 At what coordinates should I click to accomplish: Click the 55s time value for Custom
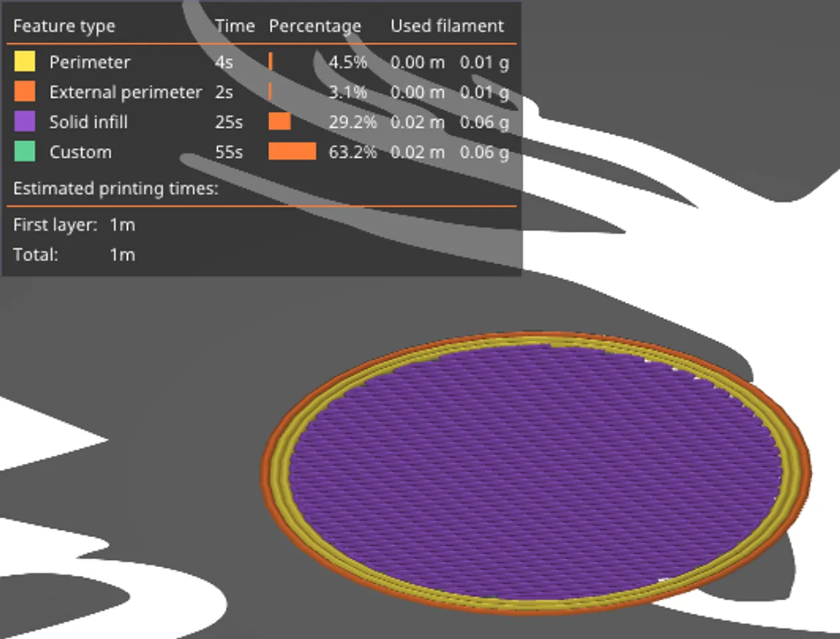tap(228, 152)
